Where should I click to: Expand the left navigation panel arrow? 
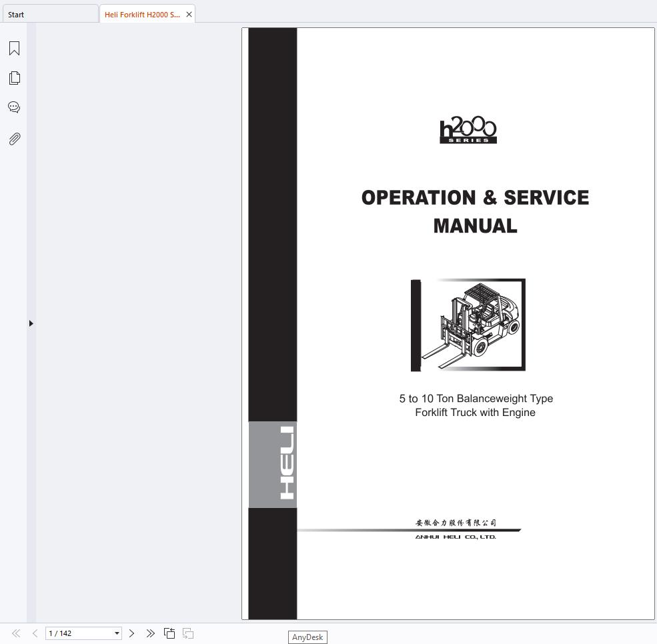click(x=31, y=323)
